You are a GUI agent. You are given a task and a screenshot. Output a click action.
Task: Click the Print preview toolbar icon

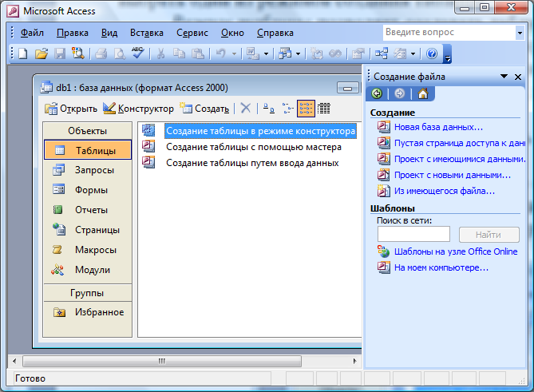click(x=120, y=53)
